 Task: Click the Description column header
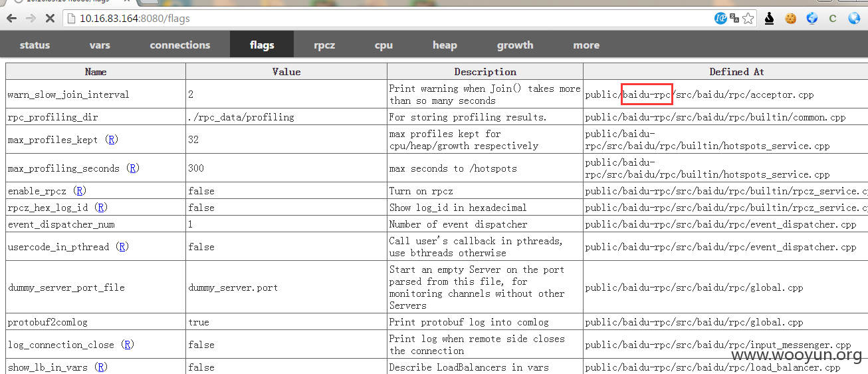485,72
